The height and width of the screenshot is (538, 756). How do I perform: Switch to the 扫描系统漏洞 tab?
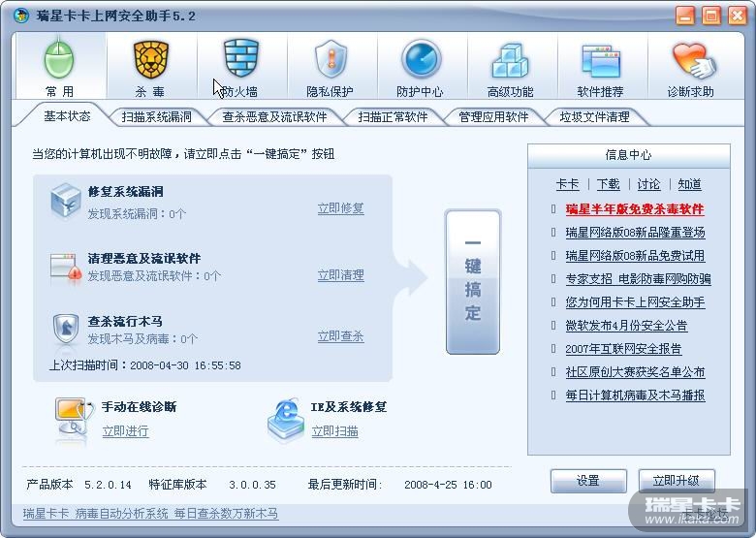[x=157, y=116]
